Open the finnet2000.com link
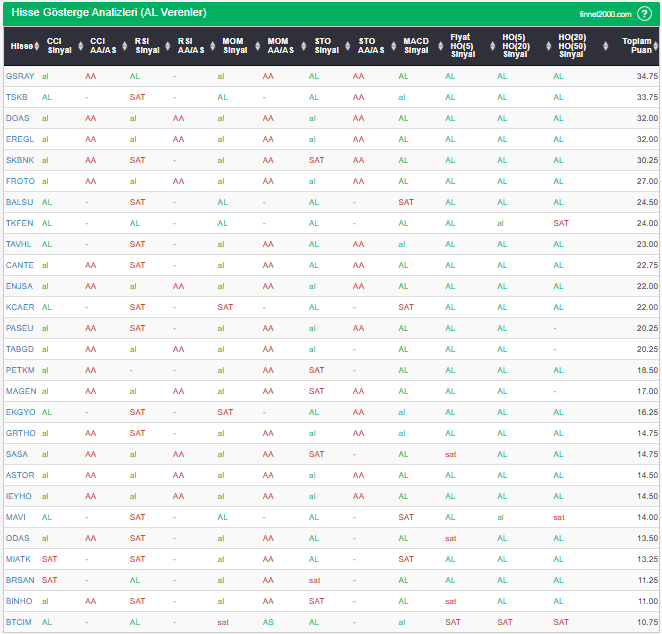Viewport: 662px width, 634px height. click(x=605, y=14)
